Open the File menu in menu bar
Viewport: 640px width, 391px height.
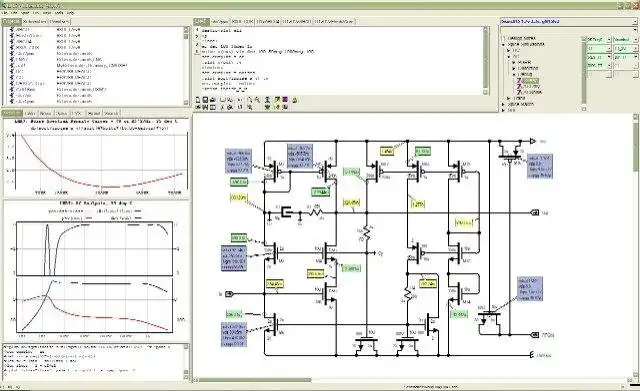click(x=4, y=13)
